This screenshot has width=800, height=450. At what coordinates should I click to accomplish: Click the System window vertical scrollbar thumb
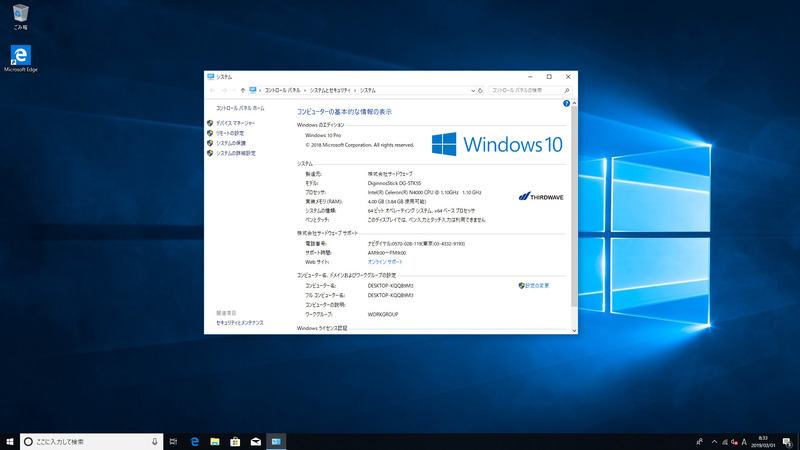pos(574,206)
